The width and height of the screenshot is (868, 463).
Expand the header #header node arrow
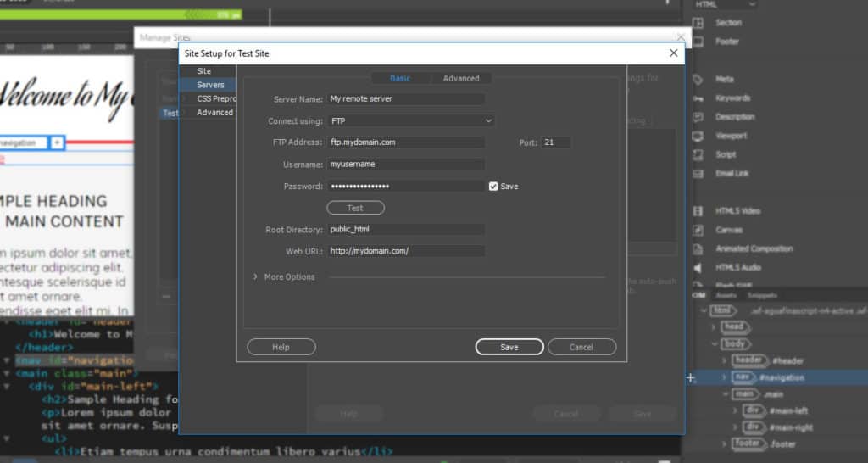click(724, 360)
